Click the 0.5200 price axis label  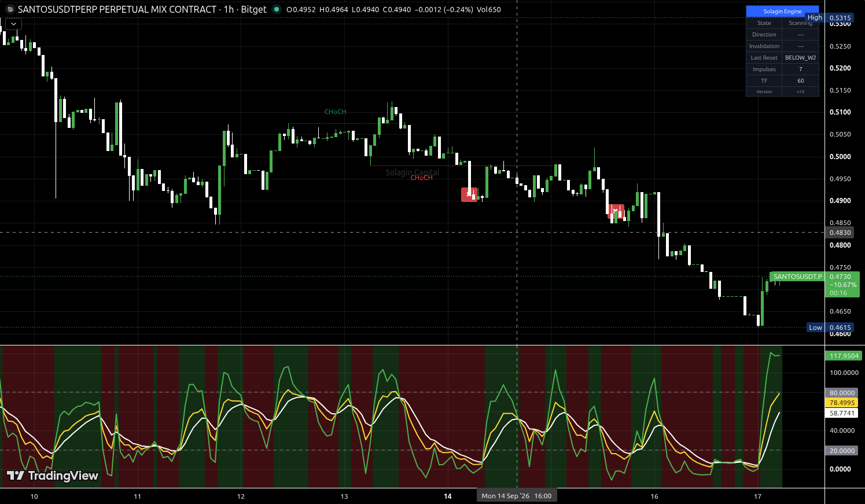tap(840, 68)
